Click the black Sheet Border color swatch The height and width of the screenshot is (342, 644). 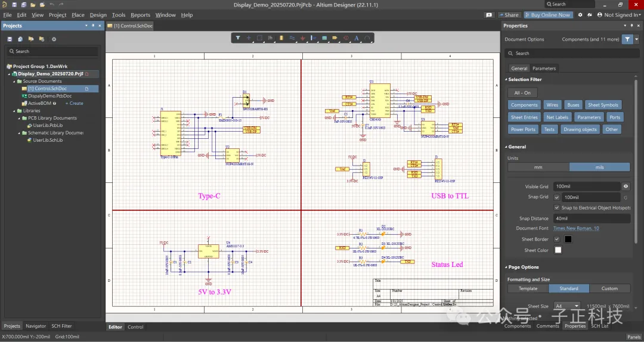(568, 239)
